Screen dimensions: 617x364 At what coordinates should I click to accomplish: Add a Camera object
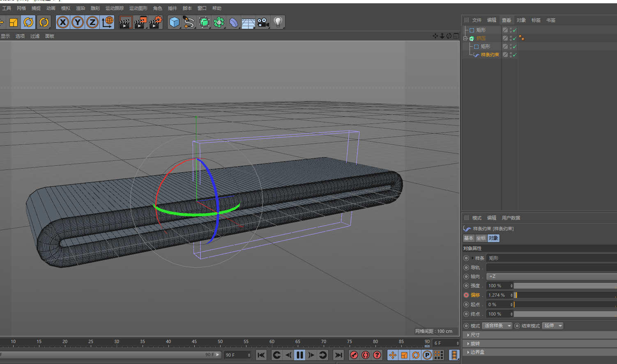click(263, 22)
